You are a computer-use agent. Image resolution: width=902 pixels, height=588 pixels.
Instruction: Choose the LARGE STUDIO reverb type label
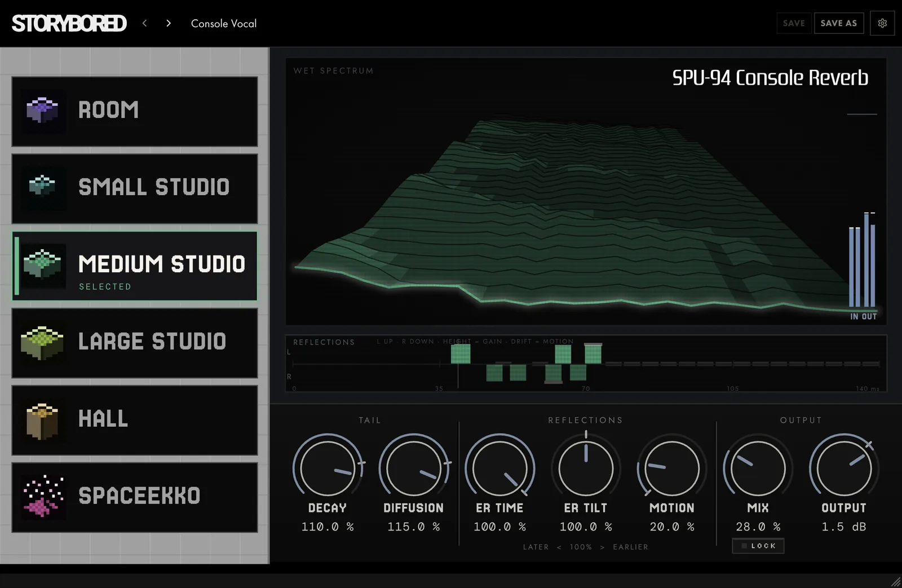(152, 342)
